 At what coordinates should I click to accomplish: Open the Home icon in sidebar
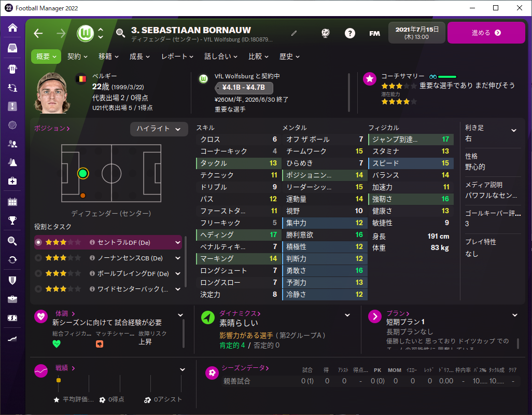pyautogui.click(x=12, y=27)
